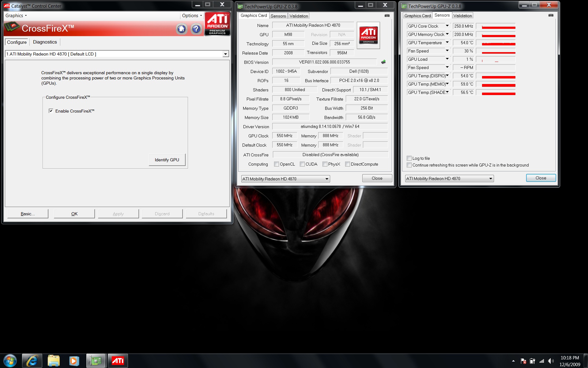Launch Internet Explorer from taskbar
Viewport: 588px width, 368px height.
[32, 361]
